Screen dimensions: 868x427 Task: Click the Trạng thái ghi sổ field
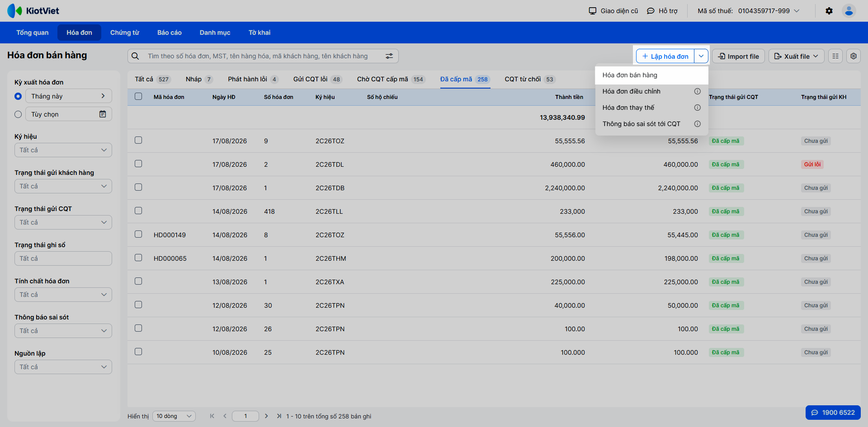click(x=63, y=258)
